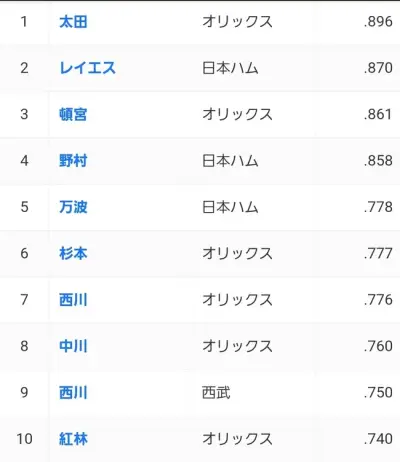Open player link 太田
The width and height of the screenshot is (400, 462).
[x=73, y=22]
